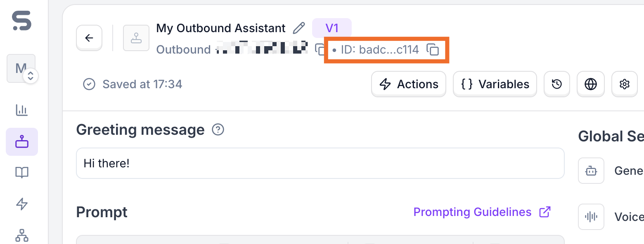Click the V1 version badge
Viewport: 644px width, 244px height.
(332, 28)
